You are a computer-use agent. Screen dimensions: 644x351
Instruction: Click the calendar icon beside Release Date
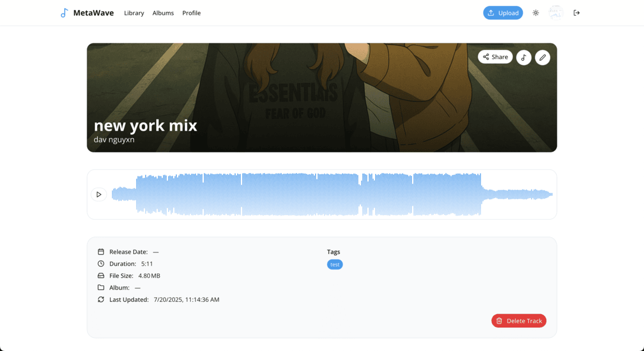(x=101, y=251)
